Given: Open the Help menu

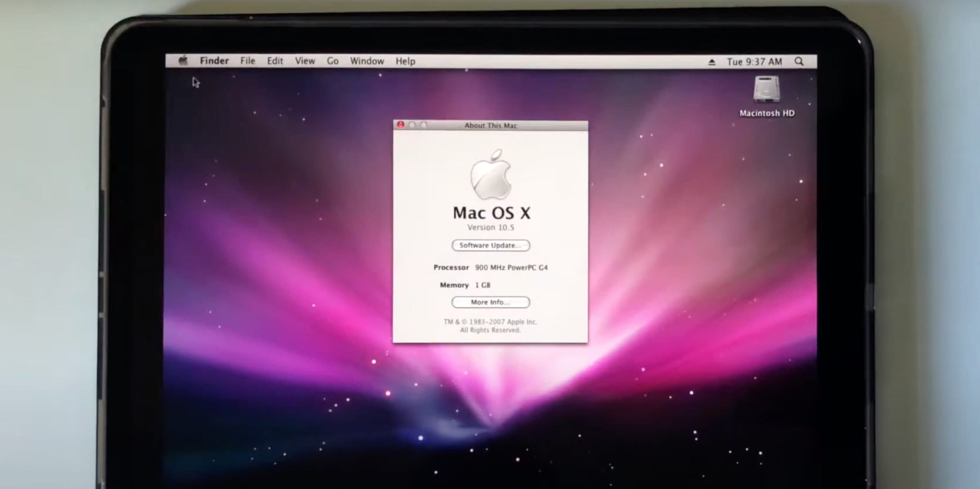Looking at the screenshot, I should (x=405, y=61).
